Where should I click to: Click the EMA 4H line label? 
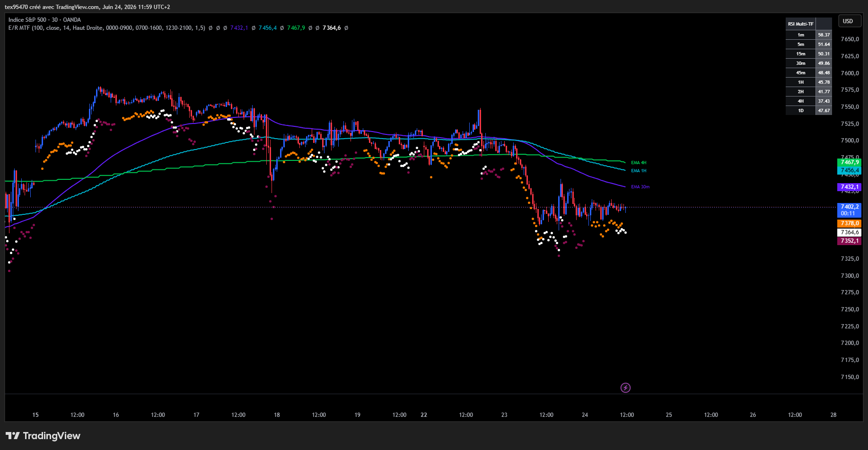(x=639, y=163)
